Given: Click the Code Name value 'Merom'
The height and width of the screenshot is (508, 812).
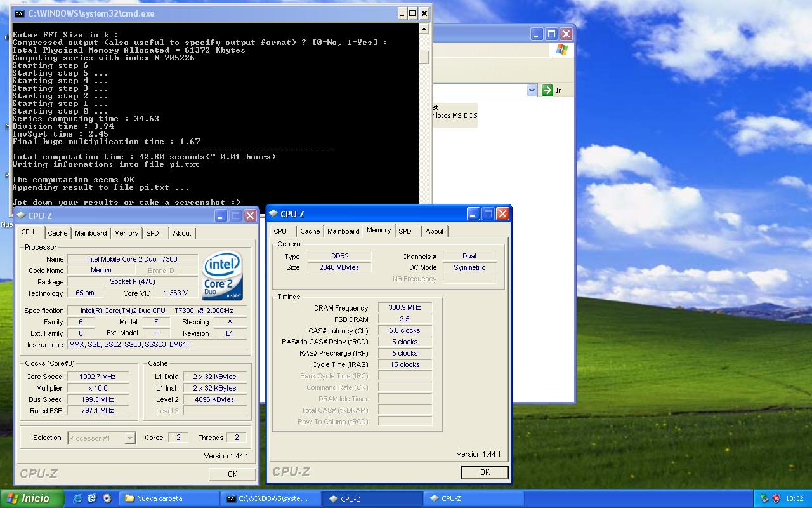Looking at the screenshot, I should pyautogui.click(x=101, y=270).
